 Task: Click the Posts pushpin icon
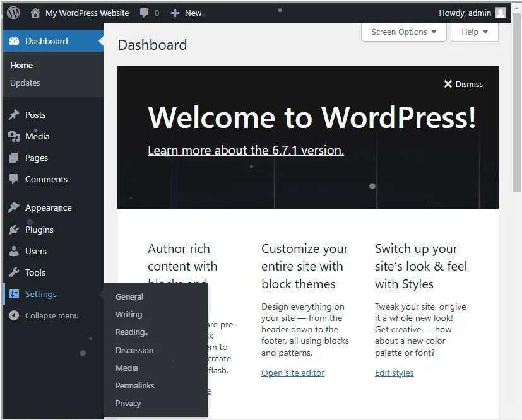(14, 115)
